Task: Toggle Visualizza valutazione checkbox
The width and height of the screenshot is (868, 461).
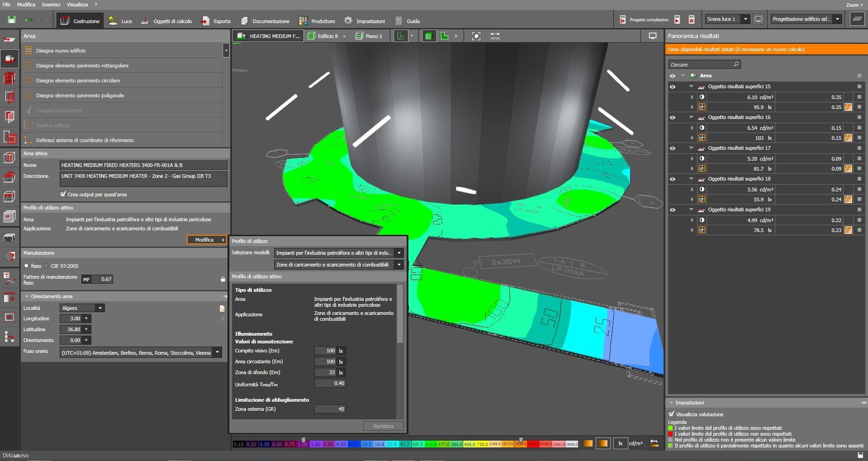Action: (672, 414)
